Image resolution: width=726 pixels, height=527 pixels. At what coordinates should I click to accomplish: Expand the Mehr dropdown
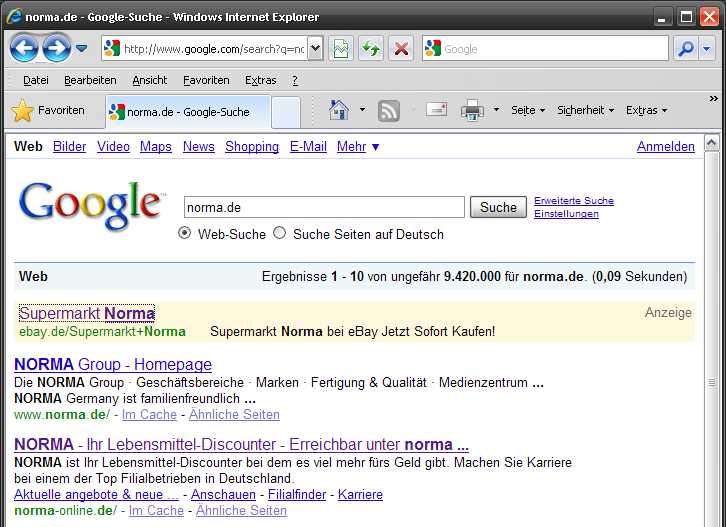[x=358, y=146]
